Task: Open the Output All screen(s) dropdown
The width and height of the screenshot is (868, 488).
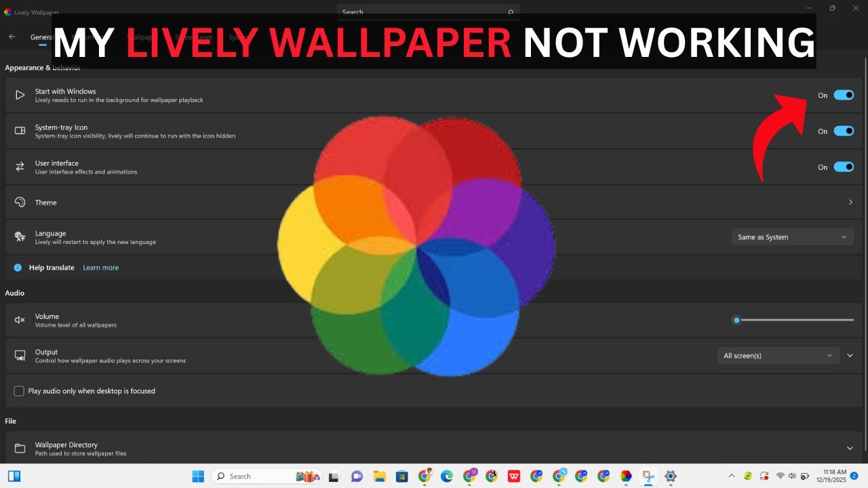Action: pyautogui.click(x=778, y=356)
